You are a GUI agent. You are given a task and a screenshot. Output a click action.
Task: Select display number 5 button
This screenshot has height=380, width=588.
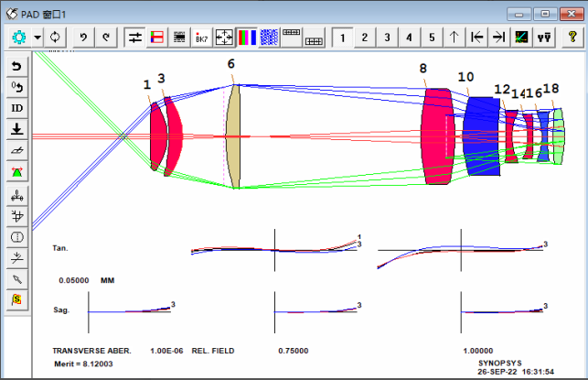[432, 38]
